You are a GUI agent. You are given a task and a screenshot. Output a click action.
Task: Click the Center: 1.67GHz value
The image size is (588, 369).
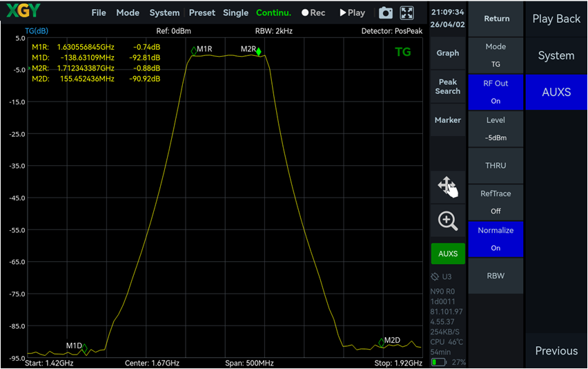[x=152, y=363]
